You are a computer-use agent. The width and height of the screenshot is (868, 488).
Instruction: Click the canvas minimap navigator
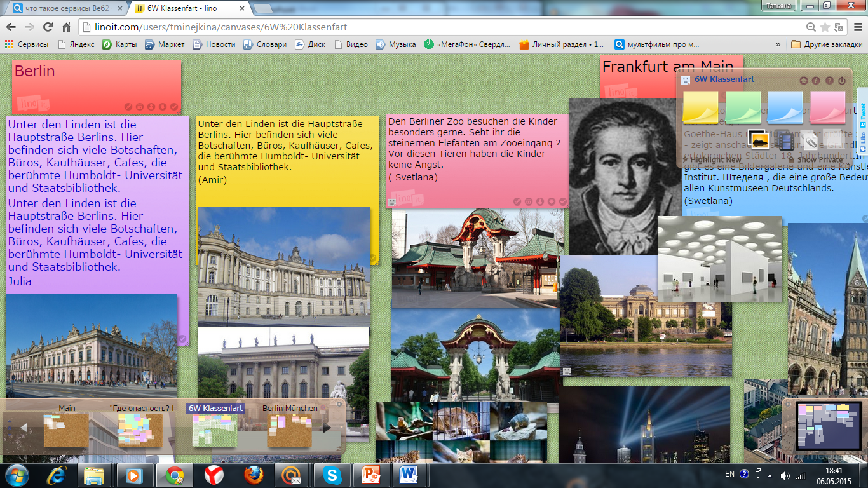point(828,426)
